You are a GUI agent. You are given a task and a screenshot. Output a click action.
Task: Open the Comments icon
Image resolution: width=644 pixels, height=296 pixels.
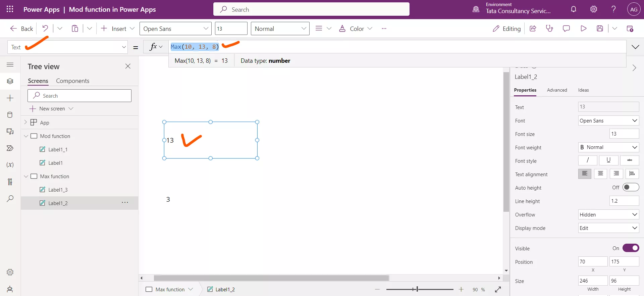coord(566,29)
